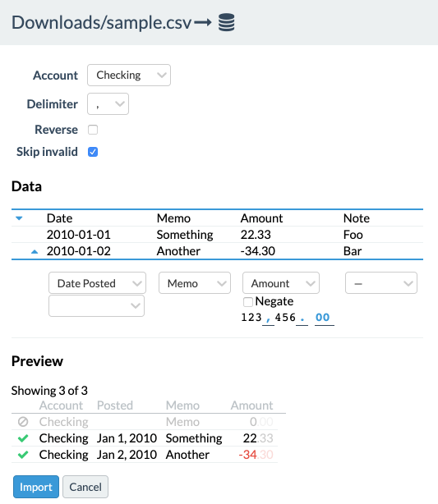Click the red -34.30 preview amount
The height and width of the screenshot is (504, 438).
click(256, 455)
